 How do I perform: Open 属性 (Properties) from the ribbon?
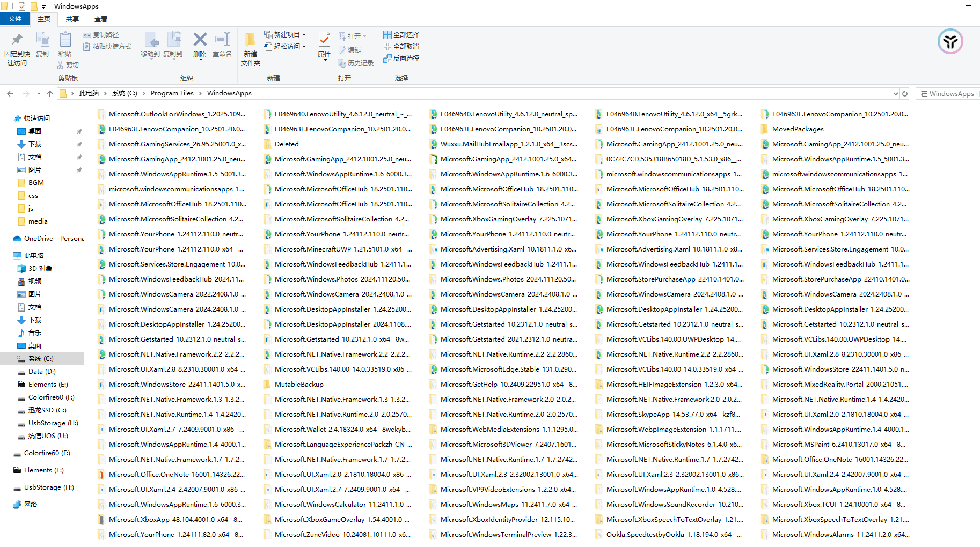pos(324,45)
